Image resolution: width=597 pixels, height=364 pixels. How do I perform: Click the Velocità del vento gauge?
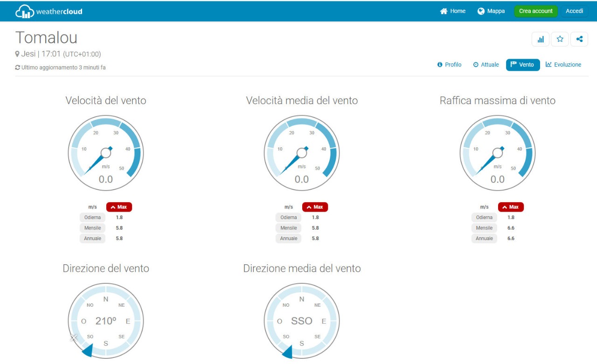pos(106,153)
